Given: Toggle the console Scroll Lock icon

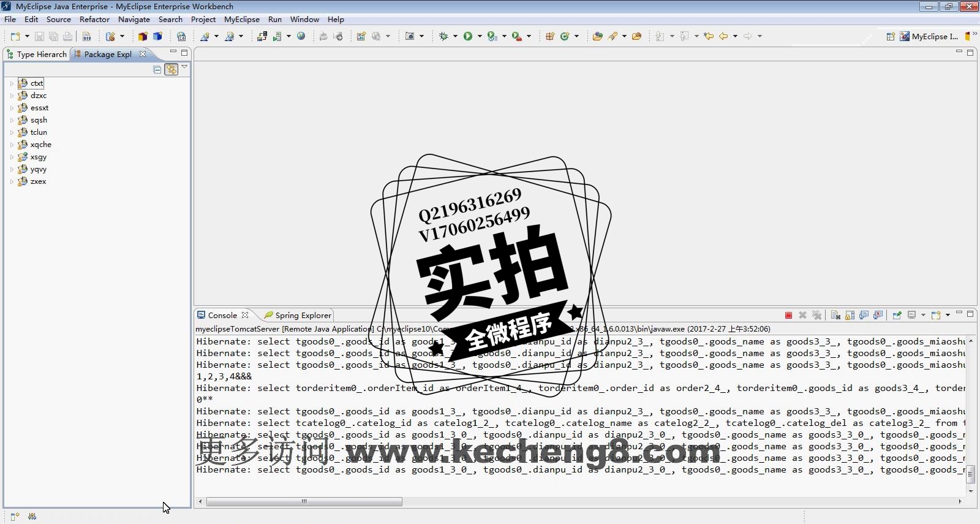Looking at the screenshot, I should 850,315.
